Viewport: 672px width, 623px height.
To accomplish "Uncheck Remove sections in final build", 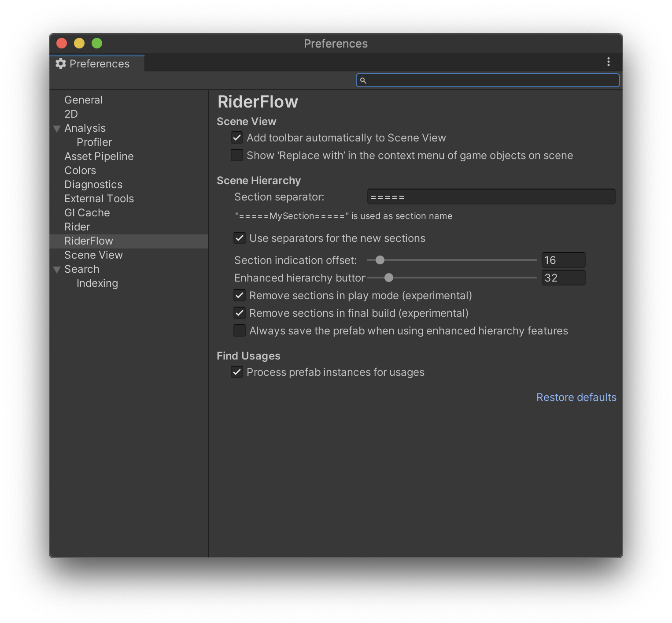I will [240, 313].
